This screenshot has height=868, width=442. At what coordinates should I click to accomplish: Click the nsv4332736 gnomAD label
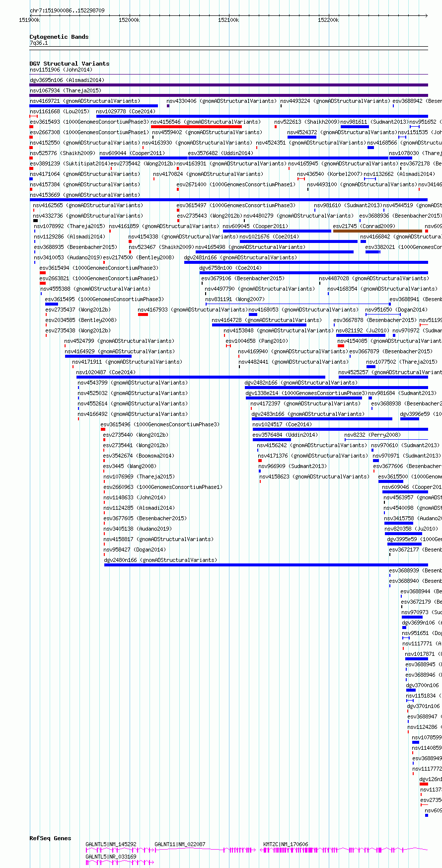tap(88, 216)
